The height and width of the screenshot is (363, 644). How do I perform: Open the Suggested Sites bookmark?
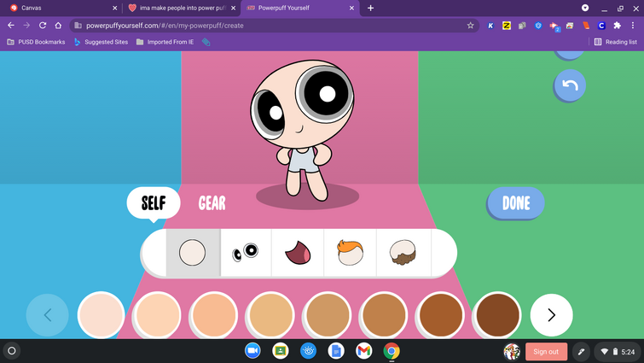coord(101,42)
